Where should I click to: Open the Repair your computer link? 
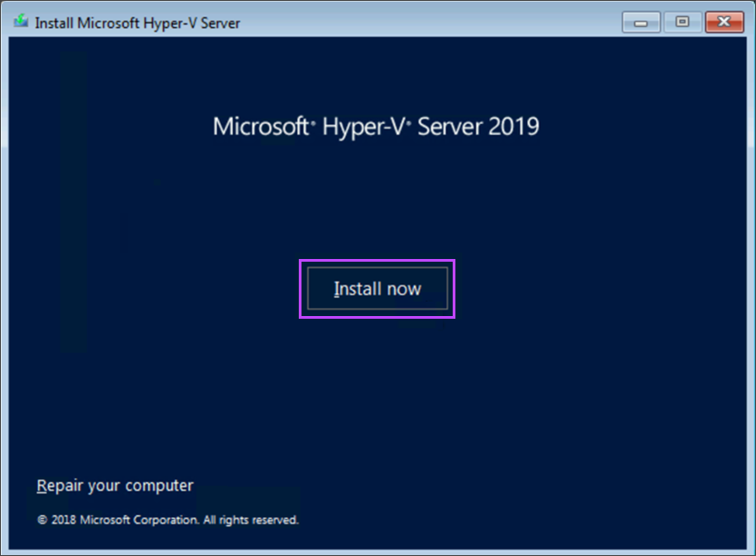(x=115, y=486)
